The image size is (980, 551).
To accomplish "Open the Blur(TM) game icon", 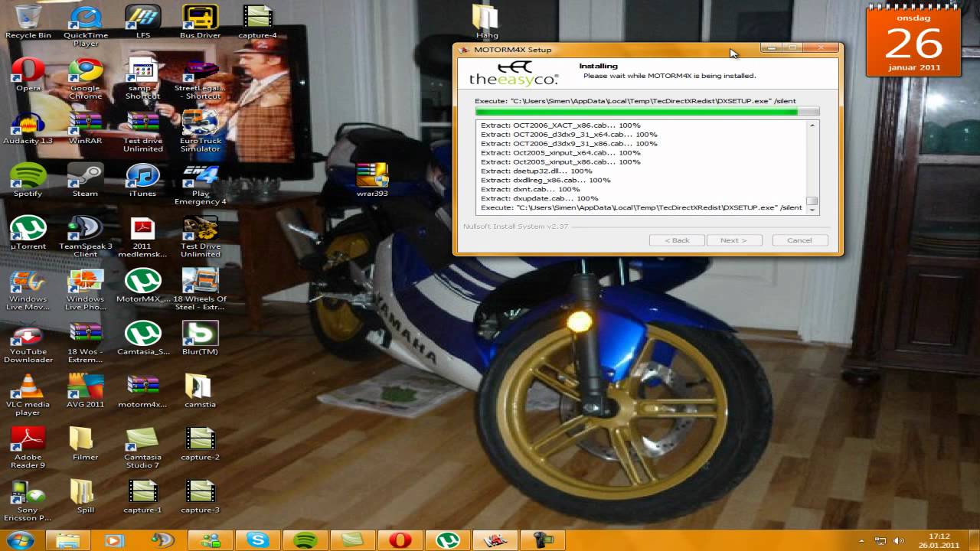I will [200, 337].
